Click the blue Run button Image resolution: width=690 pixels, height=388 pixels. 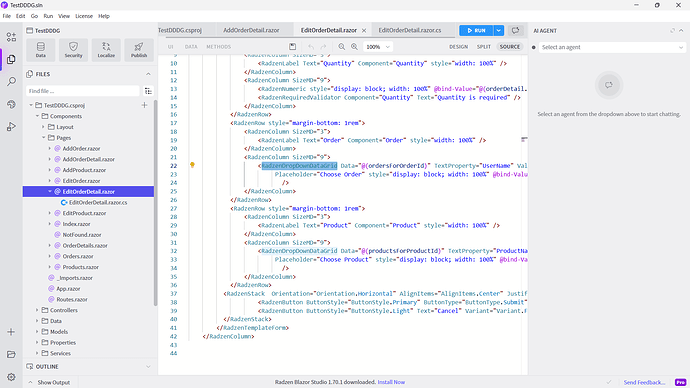[476, 30]
